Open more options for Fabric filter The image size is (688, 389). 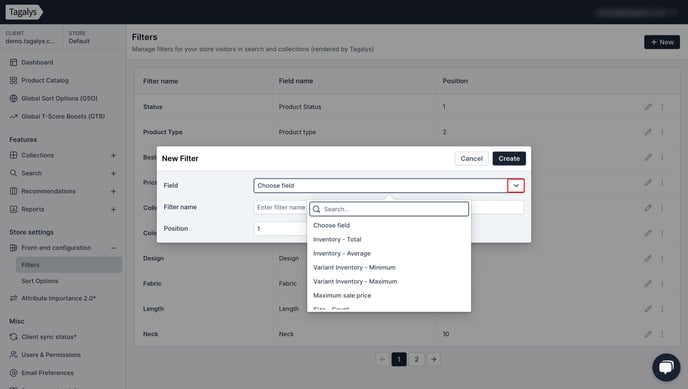click(662, 283)
